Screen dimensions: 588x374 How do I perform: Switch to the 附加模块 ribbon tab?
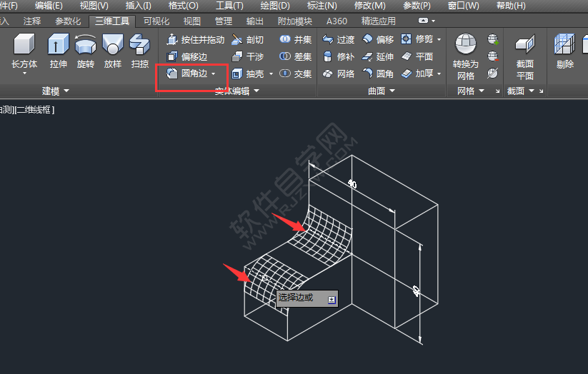click(295, 21)
